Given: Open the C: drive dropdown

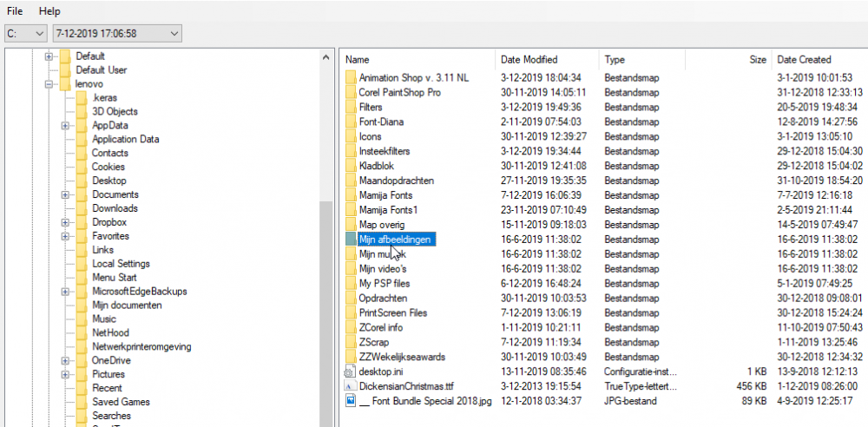Looking at the screenshot, I should [x=25, y=34].
